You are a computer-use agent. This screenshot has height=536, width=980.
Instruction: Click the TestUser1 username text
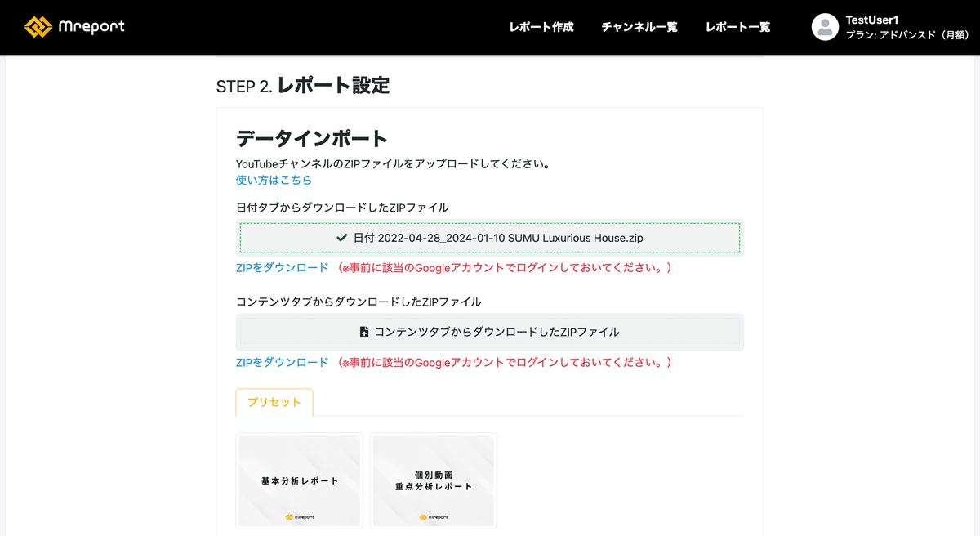point(872,20)
